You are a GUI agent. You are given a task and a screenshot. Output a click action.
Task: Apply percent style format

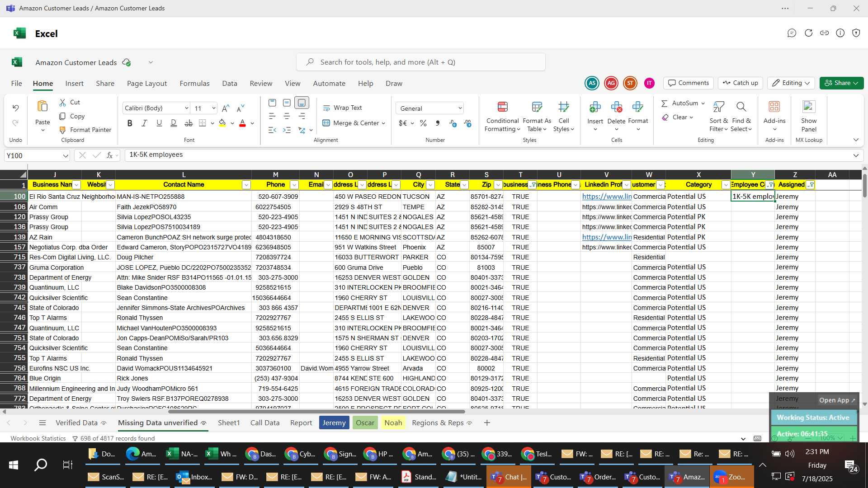point(423,123)
